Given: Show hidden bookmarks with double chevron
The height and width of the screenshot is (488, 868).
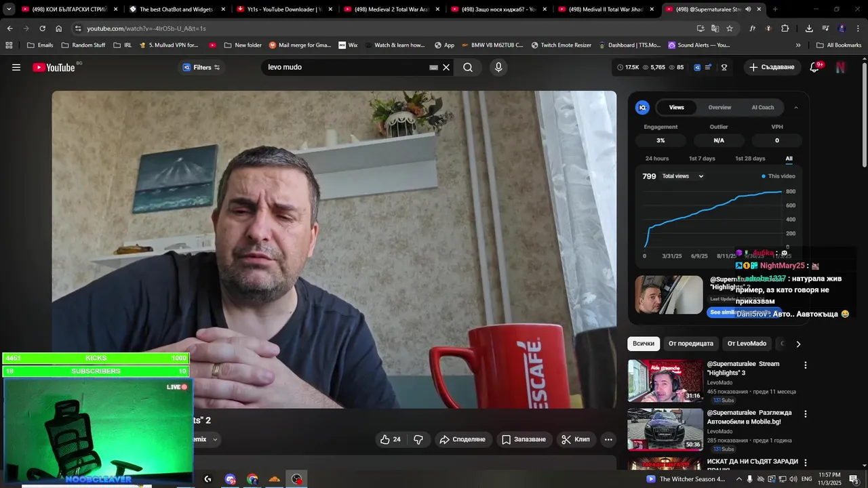Looking at the screenshot, I should tap(798, 45).
